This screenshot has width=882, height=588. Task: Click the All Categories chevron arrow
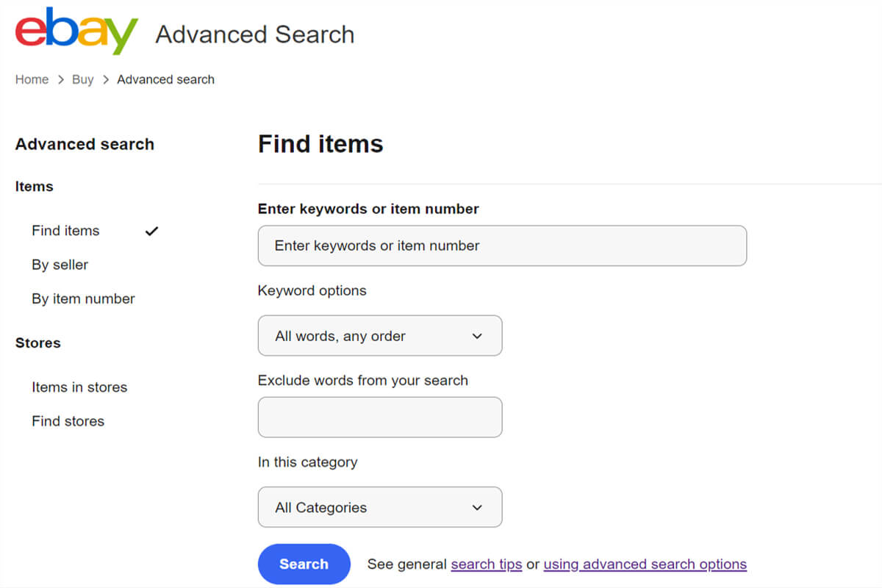tap(477, 507)
